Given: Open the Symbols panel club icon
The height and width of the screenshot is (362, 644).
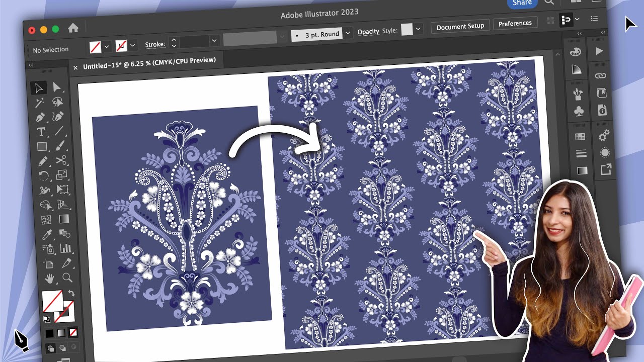Looking at the screenshot, I should 579,111.
